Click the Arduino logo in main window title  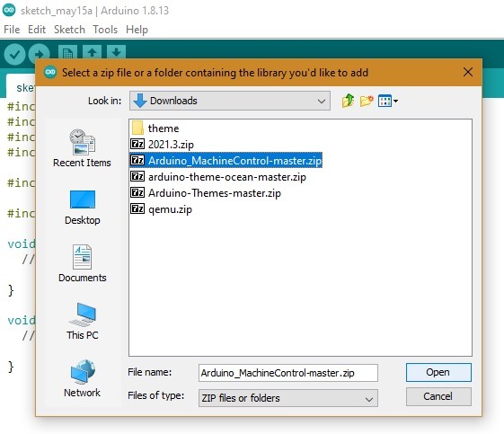click(x=9, y=10)
